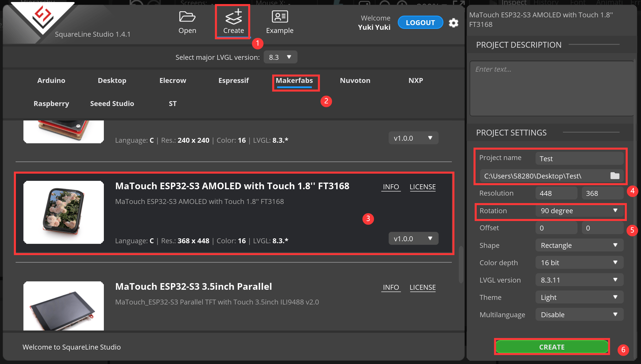641x364 pixels.
Task: Click the undo icon in top toolbar
Action: (x=136, y=3)
